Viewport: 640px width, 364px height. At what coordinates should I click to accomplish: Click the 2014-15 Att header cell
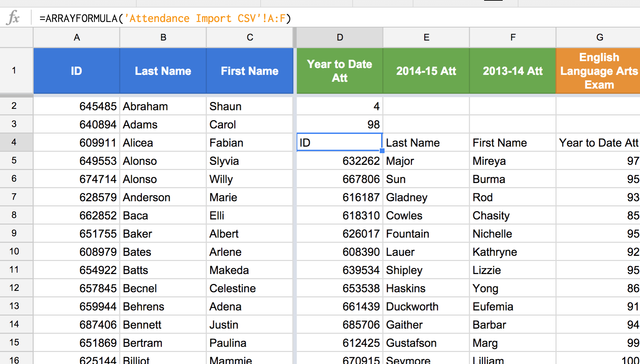pyautogui.click(x=426, y=71)
